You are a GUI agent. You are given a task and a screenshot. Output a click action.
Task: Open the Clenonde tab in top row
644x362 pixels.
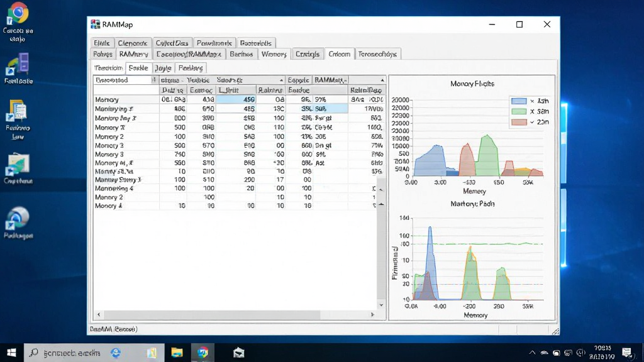[x=132, y=43]
